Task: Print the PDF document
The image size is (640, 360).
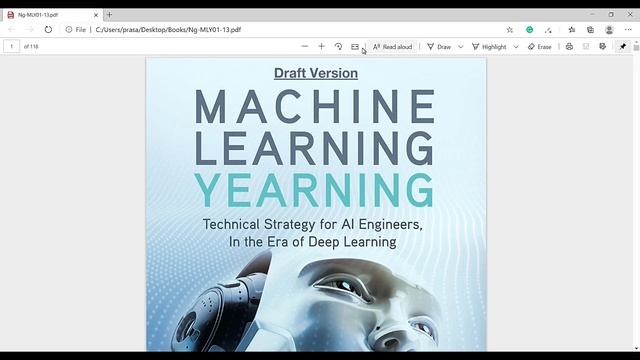Action: click(569, 47)
